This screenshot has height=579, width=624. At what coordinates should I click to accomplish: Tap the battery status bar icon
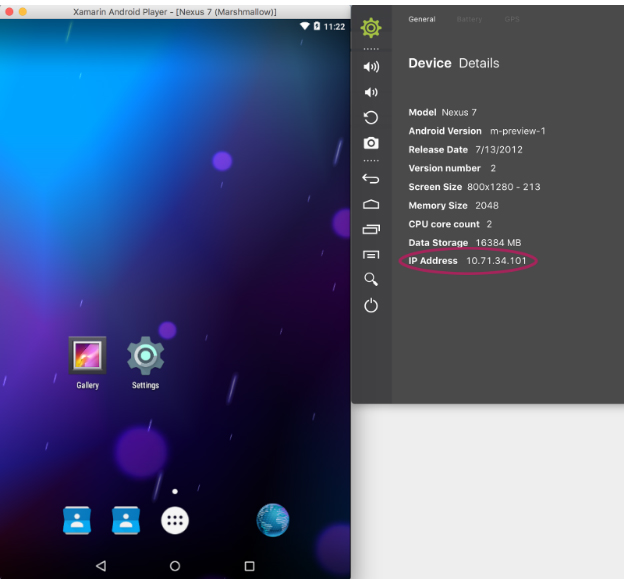click(x=317, y=26)
